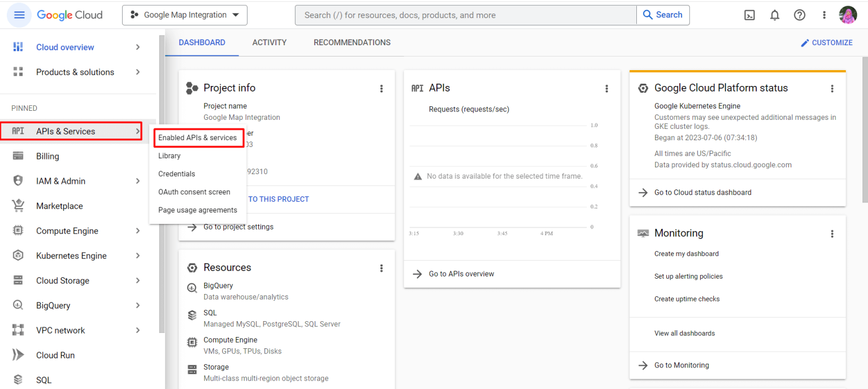Switch to the ACTIVITY tab
The height and width of the screenshot is (389, 868).
click(x=270, y=42)
